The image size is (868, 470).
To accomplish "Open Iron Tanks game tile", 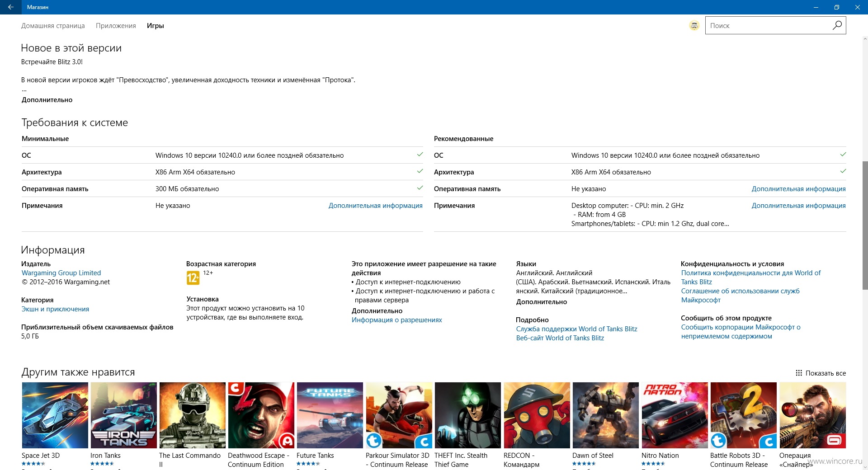I will [x=124, y=415].
